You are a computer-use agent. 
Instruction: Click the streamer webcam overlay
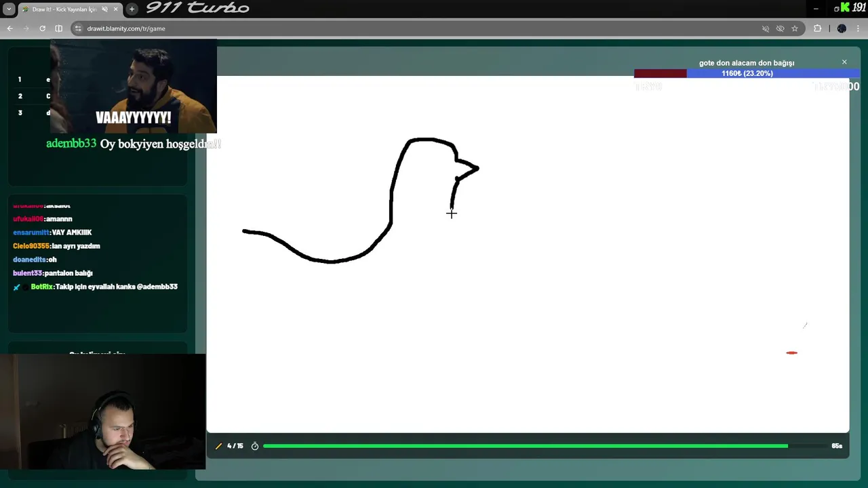point(103,411)
